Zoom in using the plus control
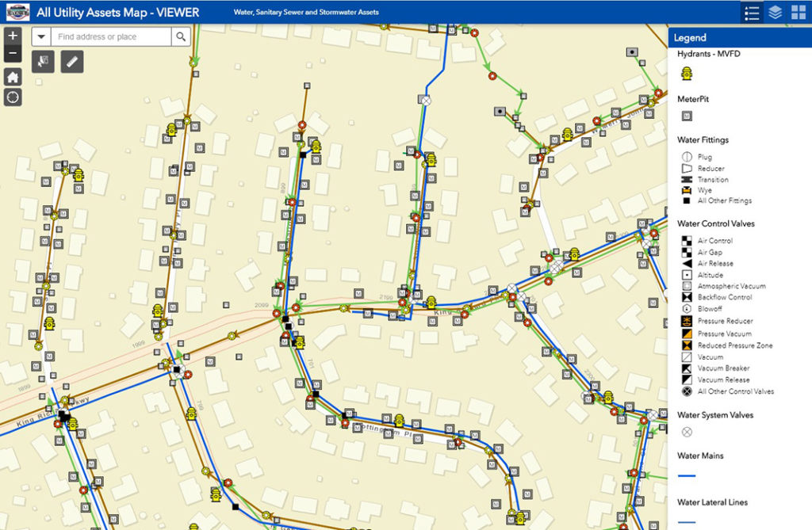 coord(12,35)
